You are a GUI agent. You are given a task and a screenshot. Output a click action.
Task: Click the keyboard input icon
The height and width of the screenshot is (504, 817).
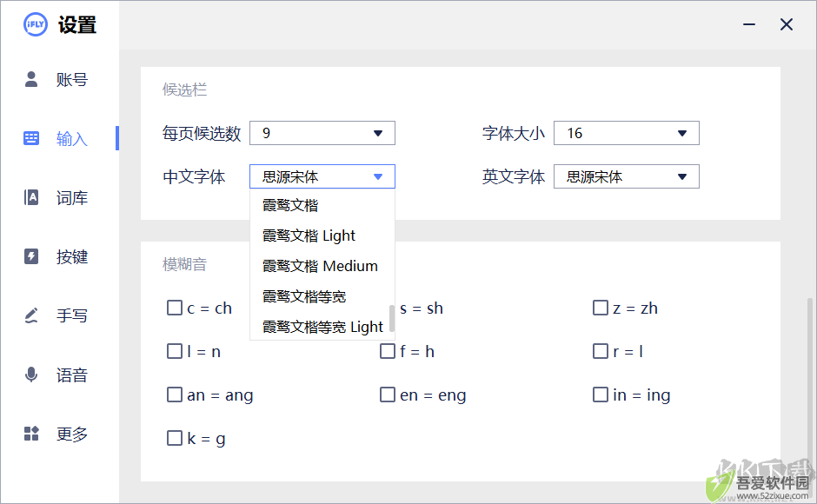[x=31, y=138]
